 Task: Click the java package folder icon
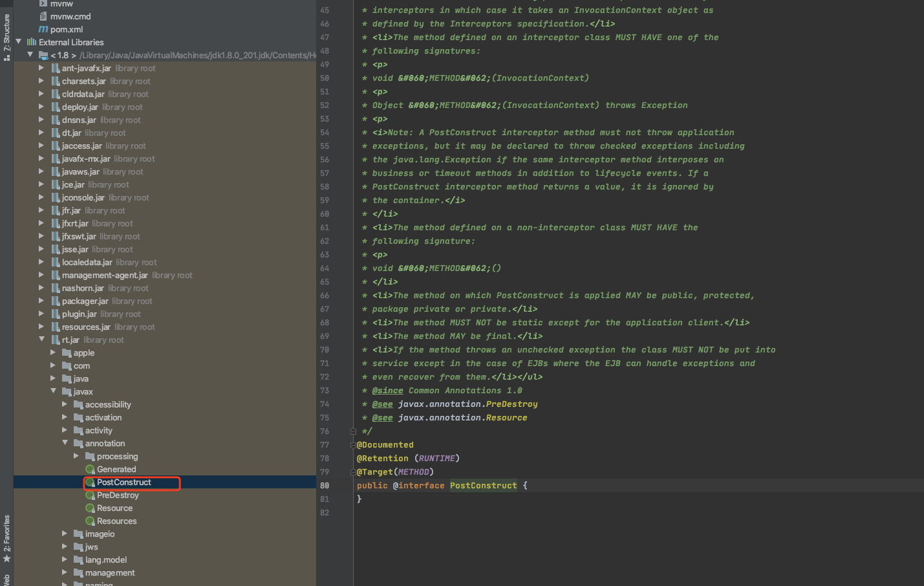(x=67, y=378)
